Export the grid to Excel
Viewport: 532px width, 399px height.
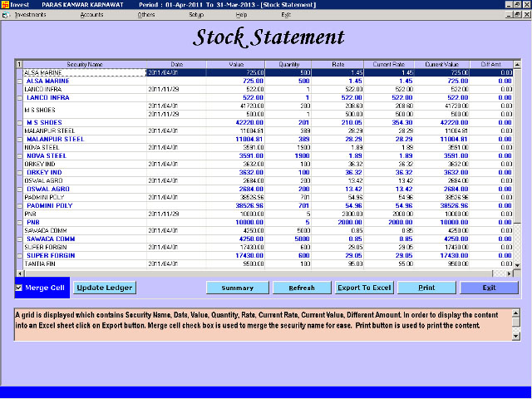click(x=363, y=288)
